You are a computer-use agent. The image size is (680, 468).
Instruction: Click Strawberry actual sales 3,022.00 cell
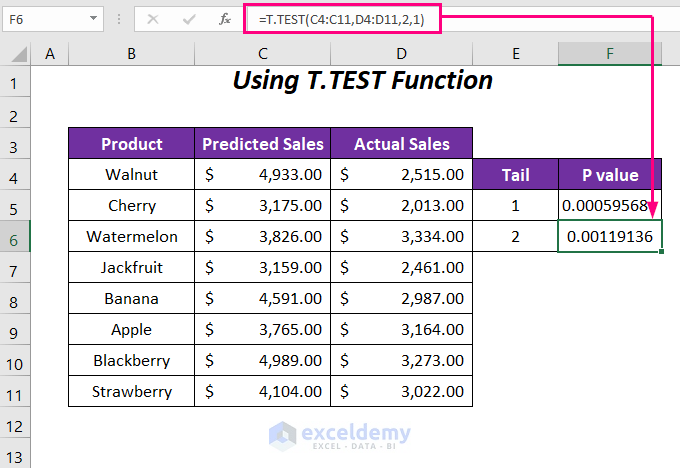tap(401, 392)
